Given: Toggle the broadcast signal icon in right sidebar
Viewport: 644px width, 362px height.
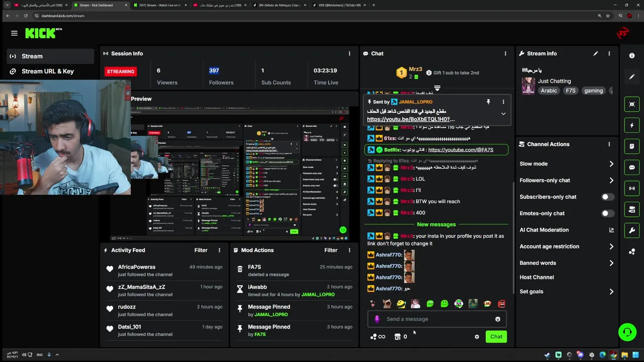Looking at the screenshot, I should click(632, 189).
